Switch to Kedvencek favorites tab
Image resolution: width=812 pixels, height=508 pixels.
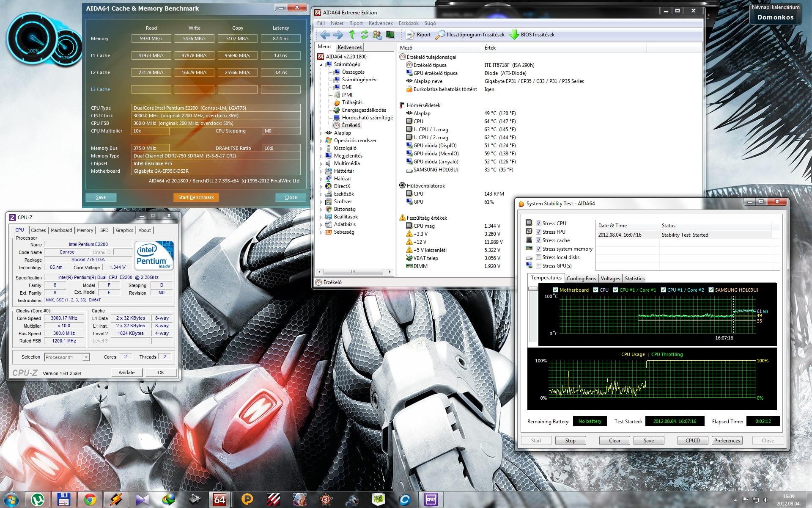pos(350,47)
